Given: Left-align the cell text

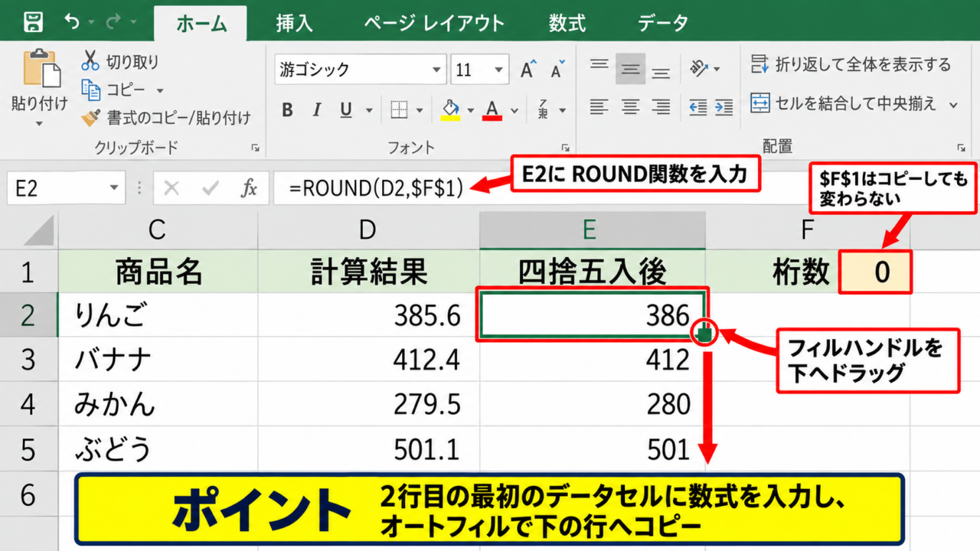Looking at the screenshot, I should pos(599,106).
